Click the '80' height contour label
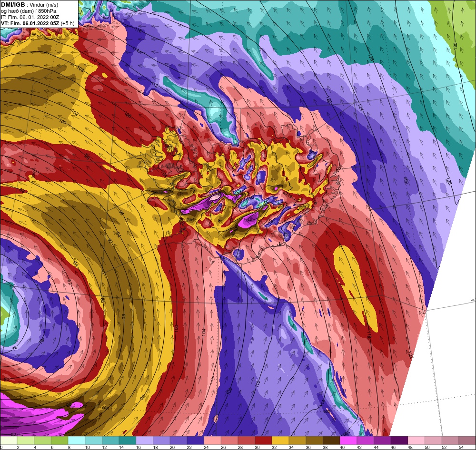 pyautogui.click(x=6, y=380)
